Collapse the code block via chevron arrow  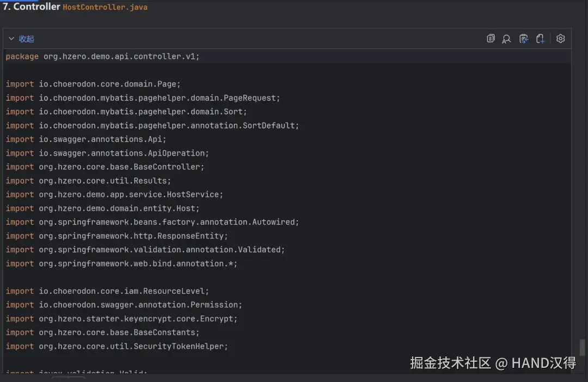coord(11,39)
